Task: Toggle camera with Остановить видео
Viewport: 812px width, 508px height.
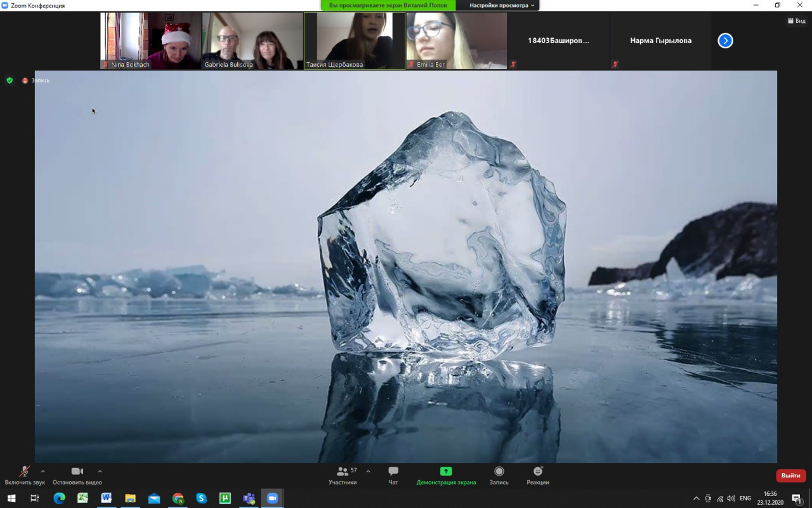Action: click(x=77, y=471)
